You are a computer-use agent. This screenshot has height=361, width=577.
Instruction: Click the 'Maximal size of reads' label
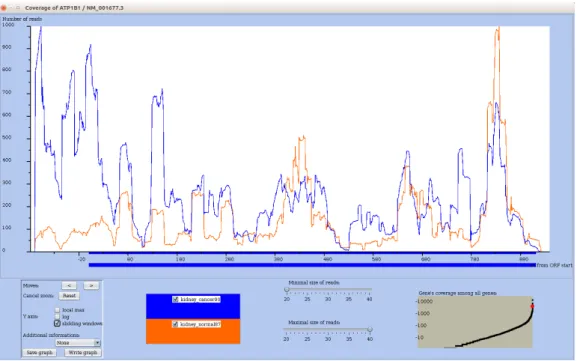(314, 322)
